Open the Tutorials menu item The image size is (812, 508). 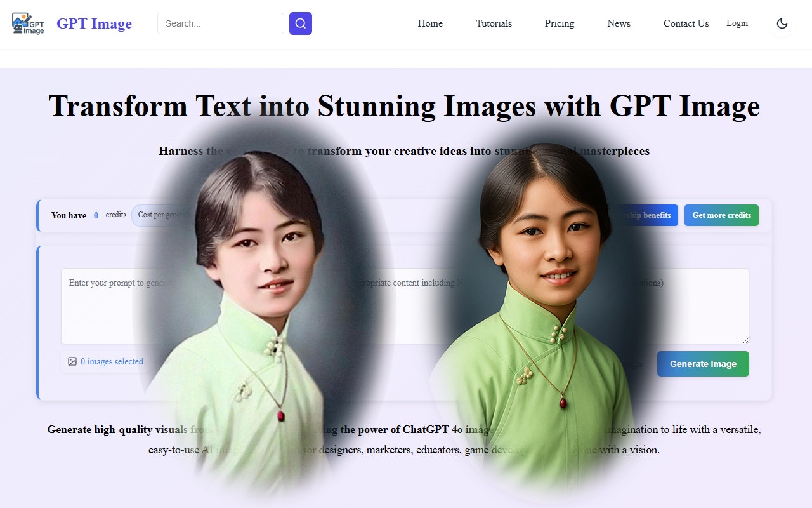pos(494,23)
